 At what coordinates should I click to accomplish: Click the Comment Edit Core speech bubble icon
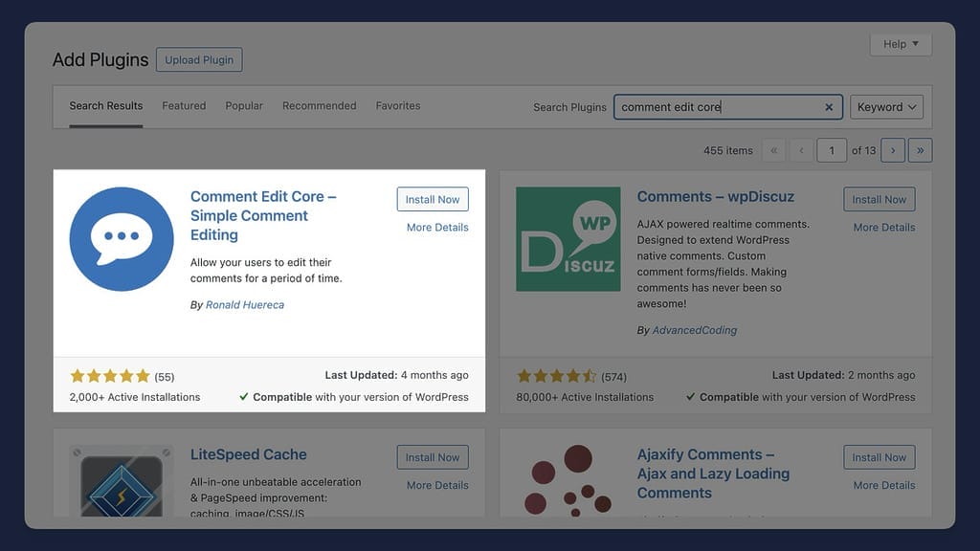point(122,237)
